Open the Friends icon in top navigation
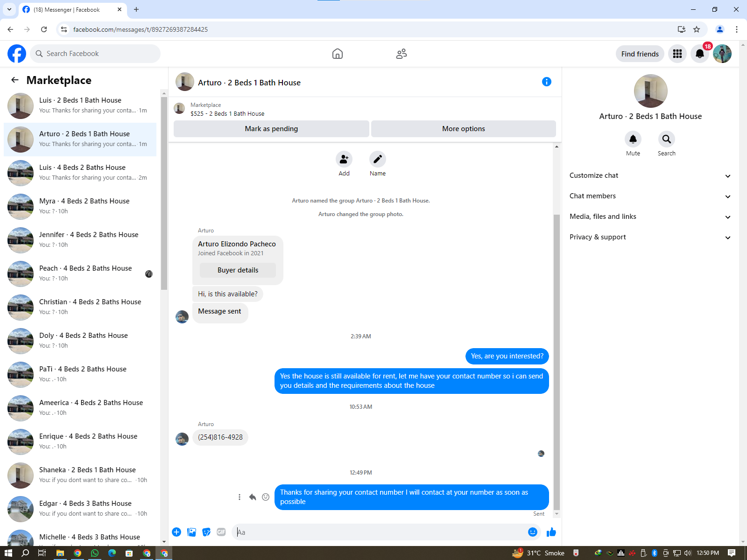 (402, 54)
